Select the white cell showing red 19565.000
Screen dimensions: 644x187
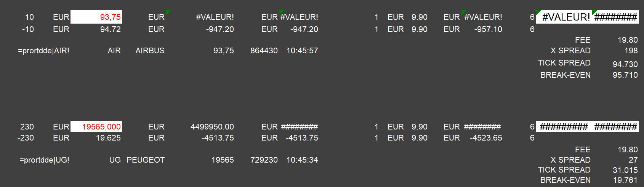point(96,127)
